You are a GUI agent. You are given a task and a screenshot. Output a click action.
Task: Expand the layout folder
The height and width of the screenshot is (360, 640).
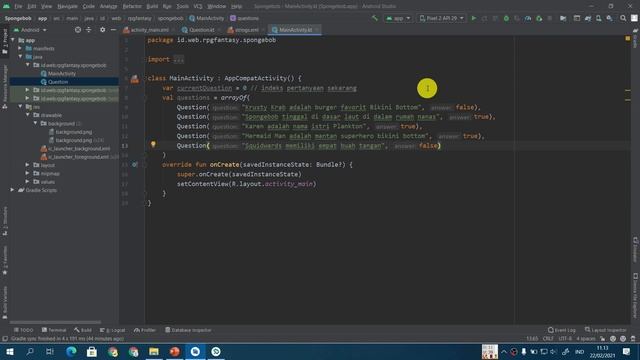pos(27,165)
